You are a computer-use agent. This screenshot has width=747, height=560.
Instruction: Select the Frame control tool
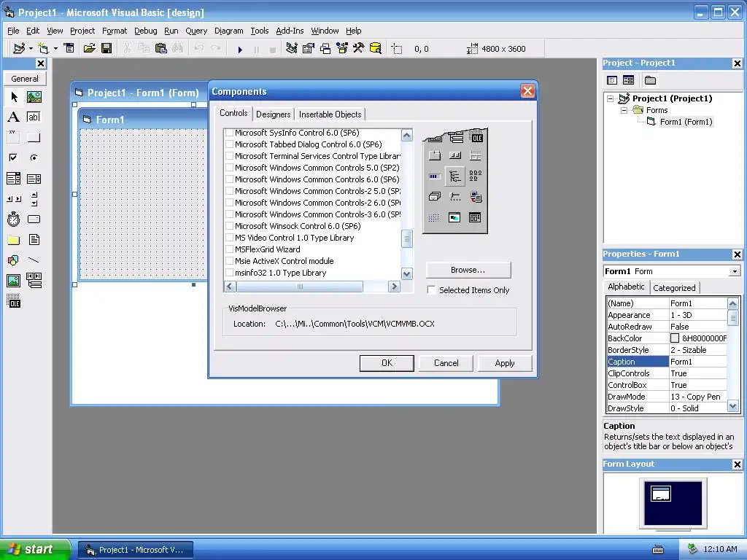14,138
